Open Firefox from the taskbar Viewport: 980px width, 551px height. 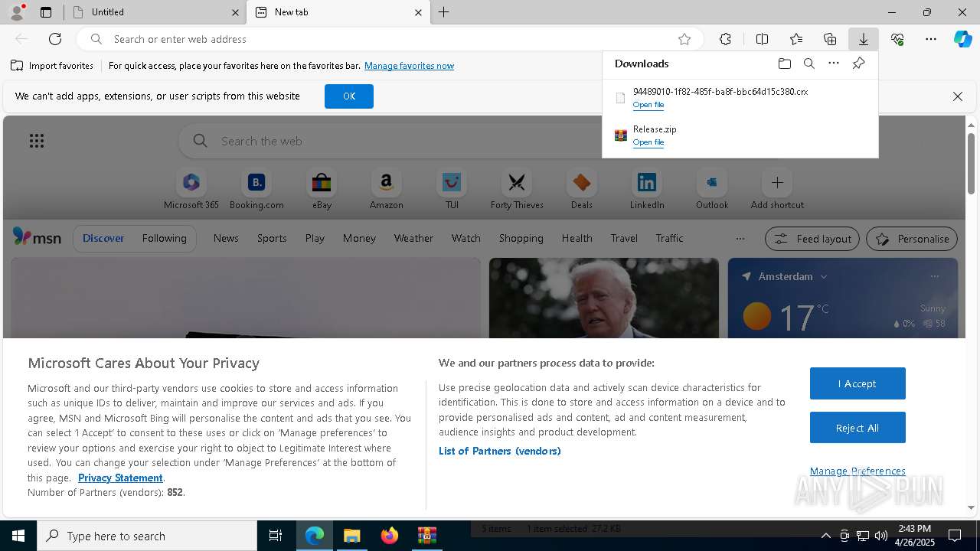pos(390,536)
